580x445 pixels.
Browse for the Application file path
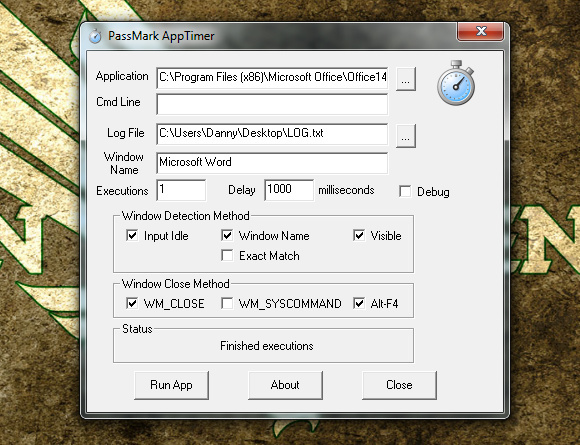click(x=406, y=79)
